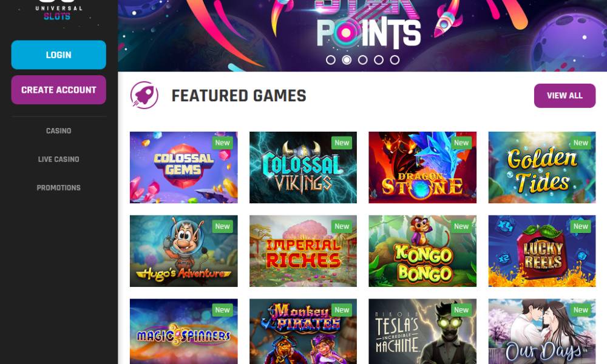The image size is (607, 364).
Task: Launch the Lucky Reels game
Action: (542, 251)
